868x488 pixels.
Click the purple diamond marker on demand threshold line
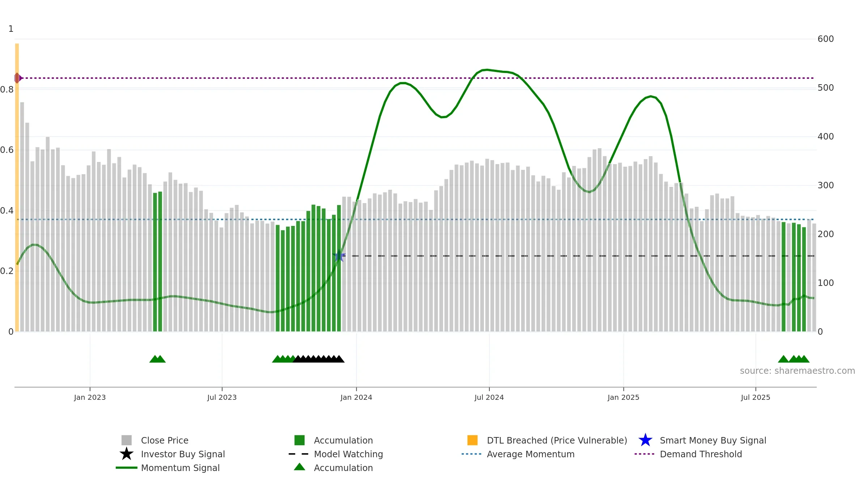[18, 78]
